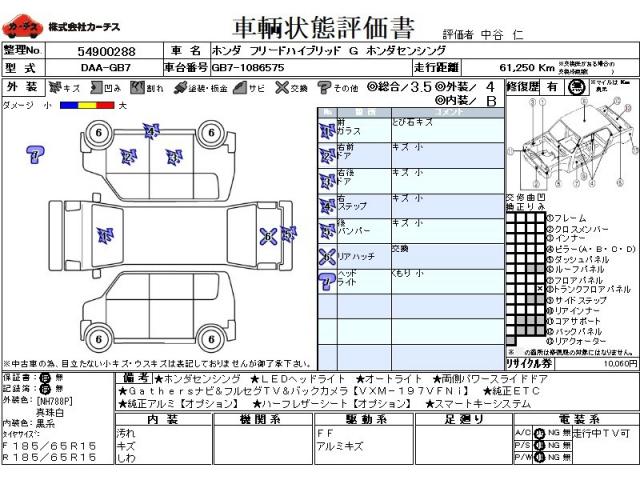Click the 外装 exterior section header

coord(25,87)
